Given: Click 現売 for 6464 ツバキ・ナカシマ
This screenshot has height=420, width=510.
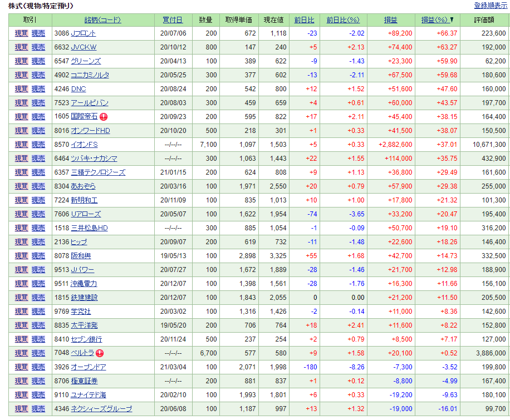Looking at the screenshot, I should tap(38, 159).
